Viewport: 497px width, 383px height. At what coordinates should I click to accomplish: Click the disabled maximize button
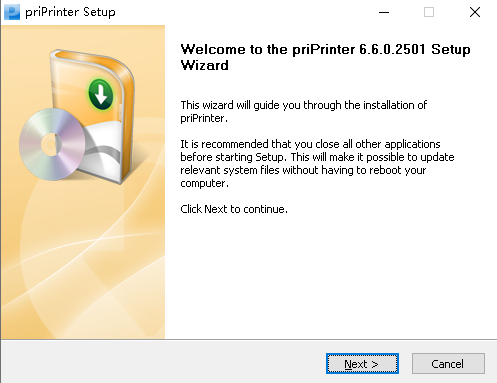tap(429, 12)
